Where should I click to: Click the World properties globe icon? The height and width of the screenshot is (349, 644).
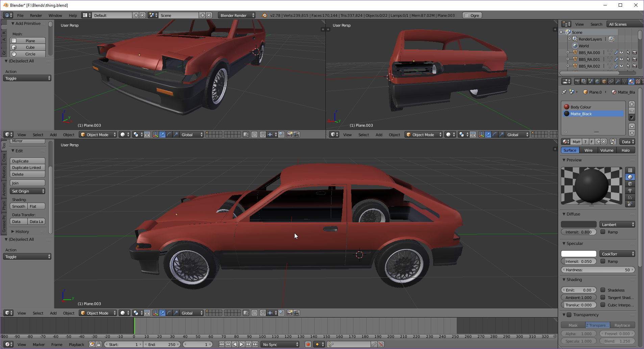click(x=597, y=81)
